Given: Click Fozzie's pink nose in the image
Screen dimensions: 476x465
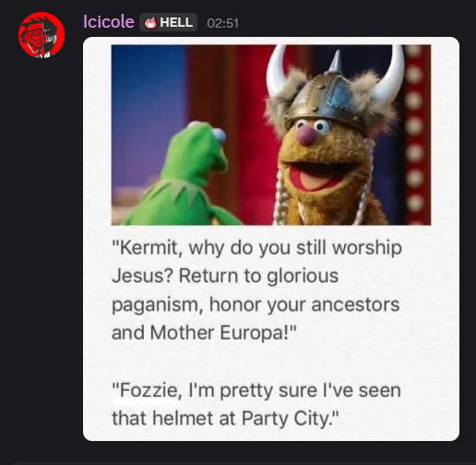Looking at the screenshot, I should 306,136.
